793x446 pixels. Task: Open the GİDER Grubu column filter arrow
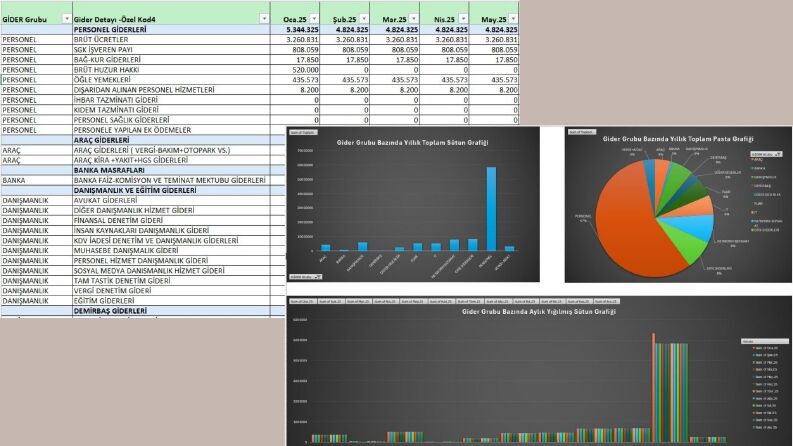[x=66, y=19]
